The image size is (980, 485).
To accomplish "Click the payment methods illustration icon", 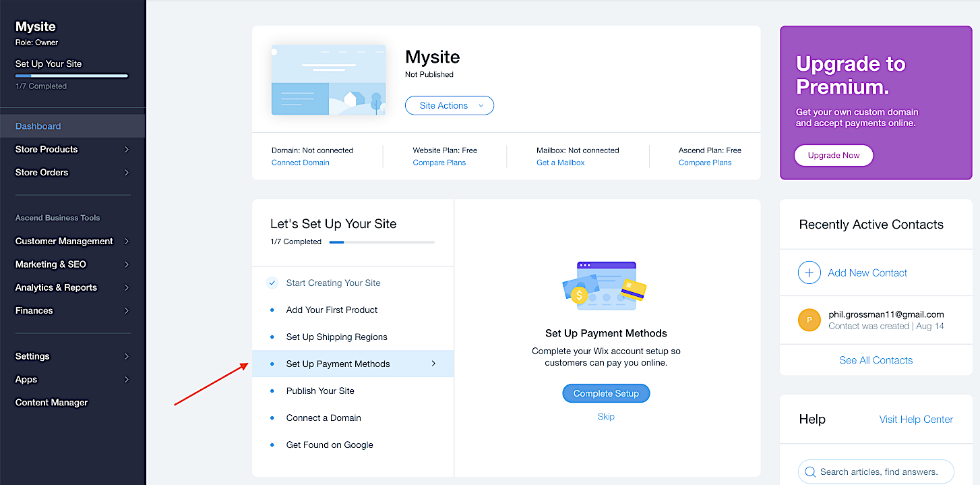I will click(x=605, y=286).
